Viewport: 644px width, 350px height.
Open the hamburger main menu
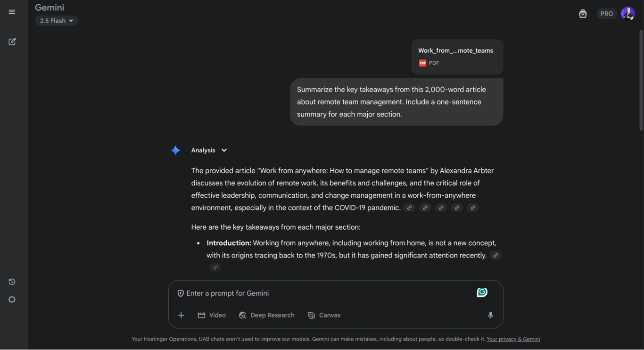coord(12,12)
